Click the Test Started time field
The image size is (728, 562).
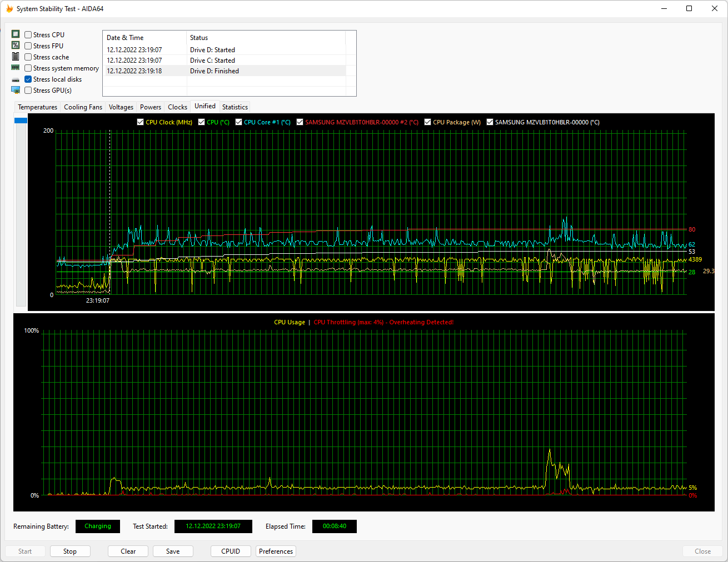(x=213, y=526)
